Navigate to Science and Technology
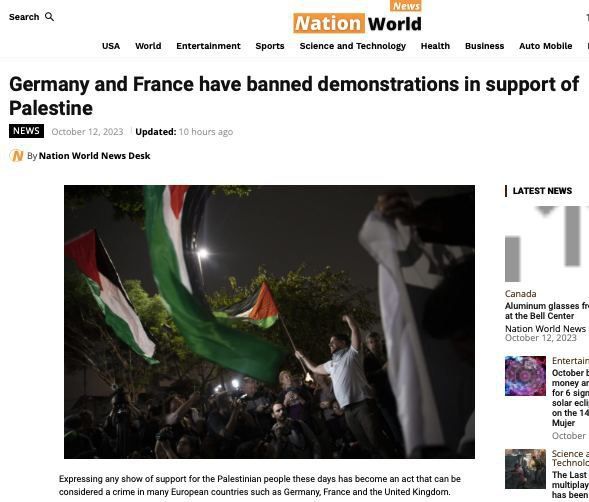589x502 pixels. click(x=353, y=46)
